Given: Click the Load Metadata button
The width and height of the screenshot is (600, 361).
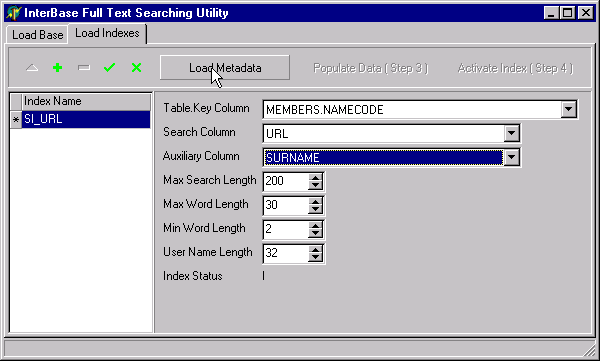Looking at the screenshot, I should pyautogui.click(x=225, y=68).
